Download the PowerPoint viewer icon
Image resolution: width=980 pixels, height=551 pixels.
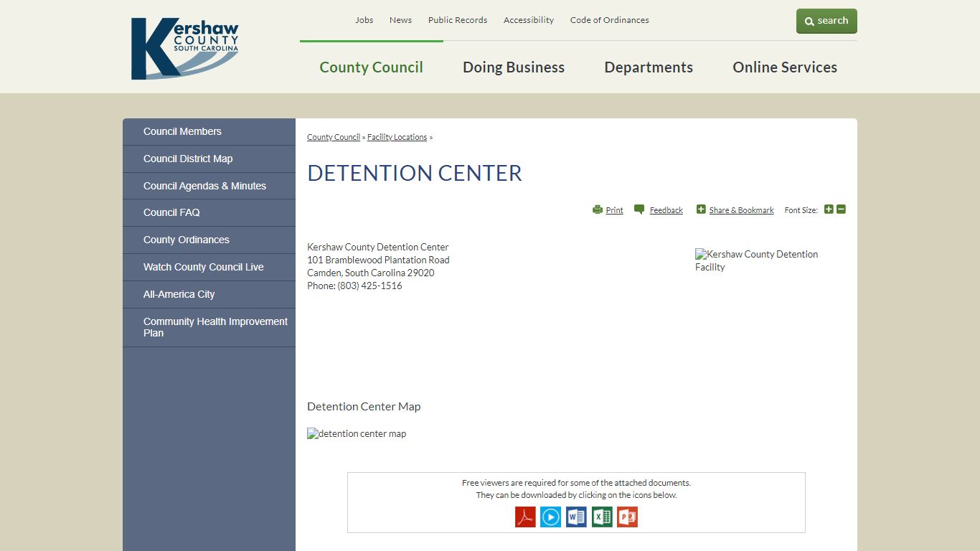[x=627, y=517]
